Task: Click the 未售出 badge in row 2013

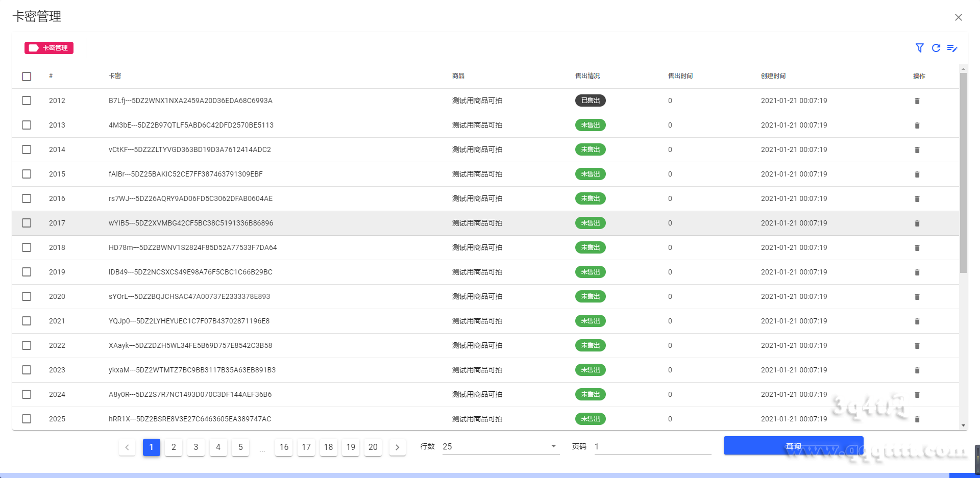Action: click(x=591, y=125)
